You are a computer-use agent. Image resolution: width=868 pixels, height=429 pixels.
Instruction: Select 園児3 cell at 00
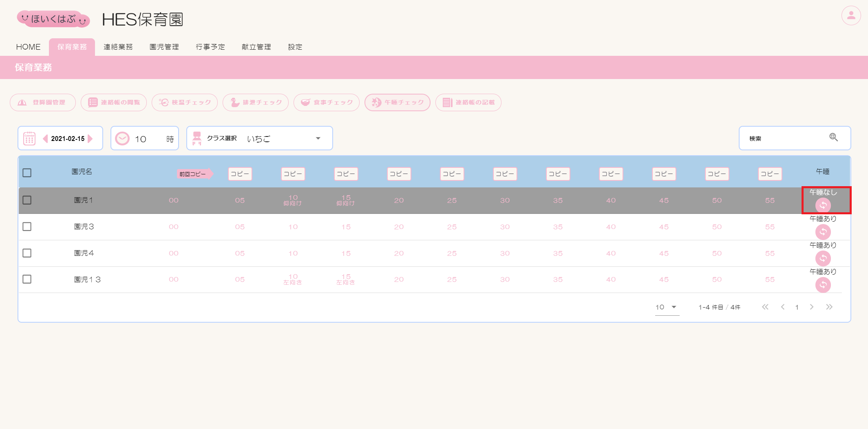click(x=174, y=227)
